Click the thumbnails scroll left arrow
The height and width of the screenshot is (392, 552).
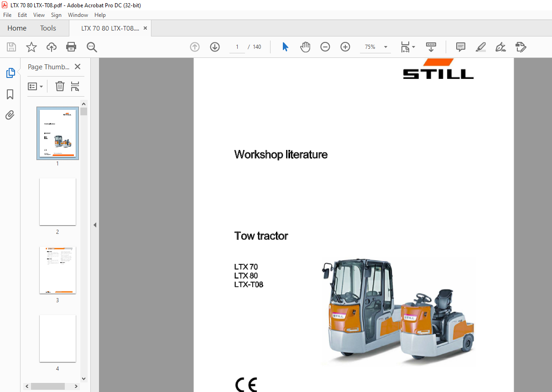click(x=27, y=386)
